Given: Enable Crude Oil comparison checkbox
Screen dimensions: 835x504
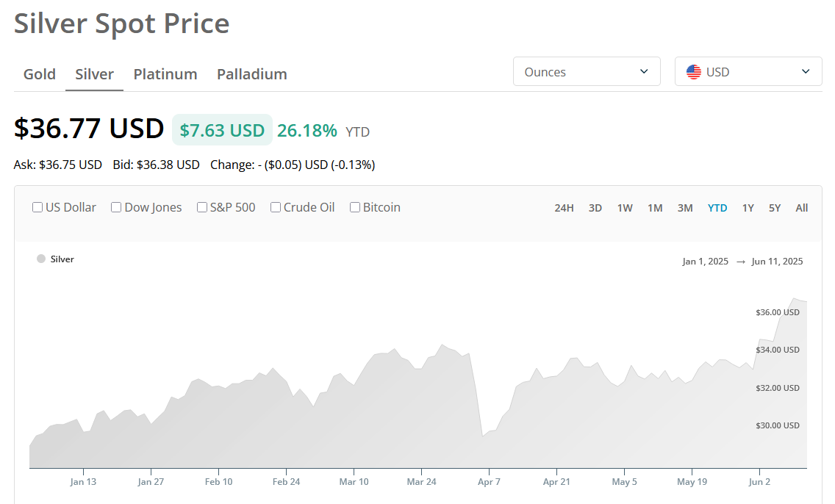Looking at the screenshot, I should 276,207.
